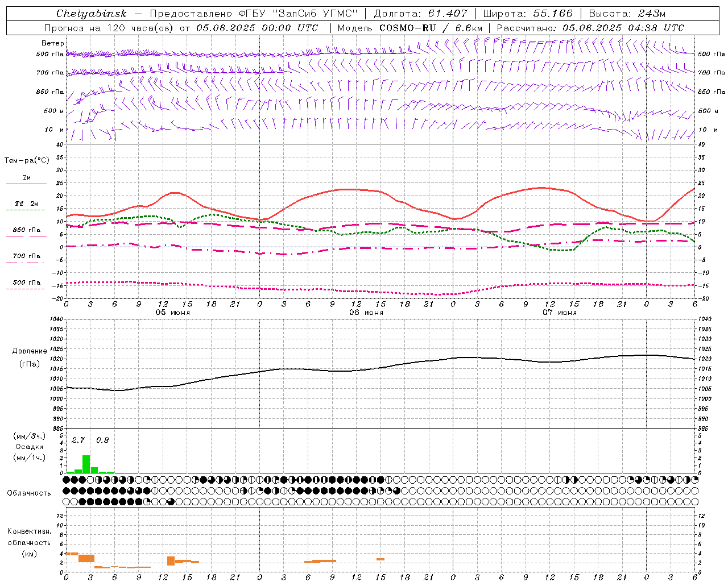
Task: Click the 'Конвективн.' convective cloud label
Action: tap(29, 531)
